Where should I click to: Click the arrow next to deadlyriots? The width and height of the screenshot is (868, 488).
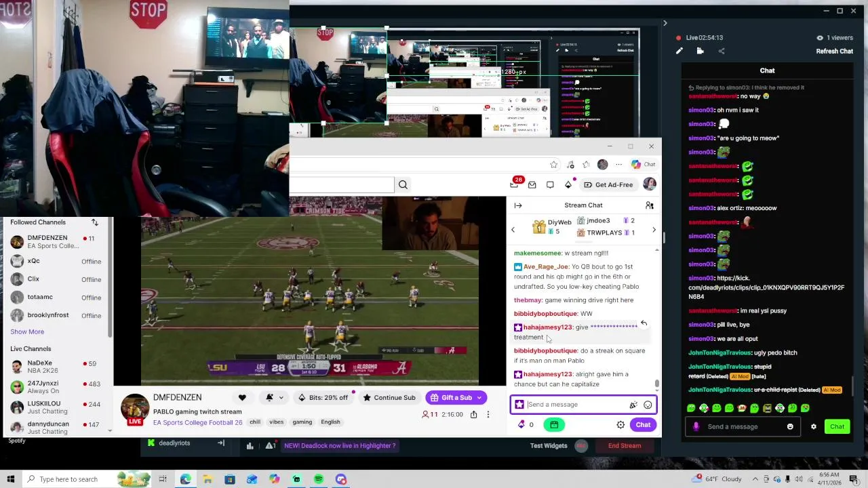coord(220,443)
